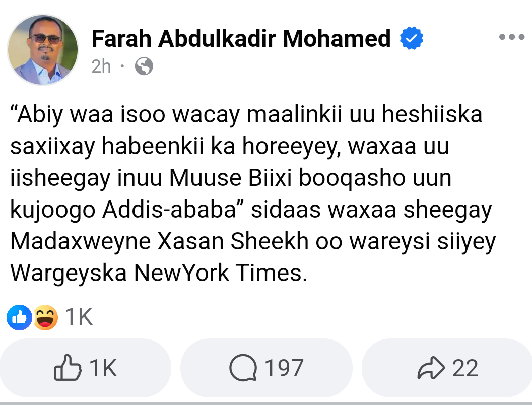Open the 197 comments count
Screen dimensions: 532x408
coord(284,368)
